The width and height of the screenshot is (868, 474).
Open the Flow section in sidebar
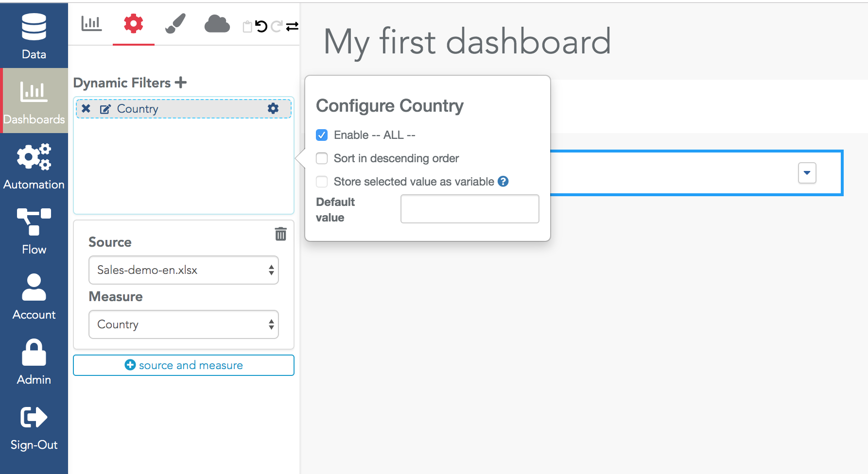click(34, 231)
